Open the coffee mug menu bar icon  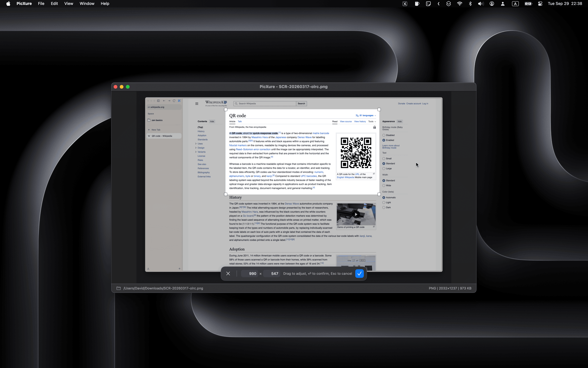pos(417,4)
